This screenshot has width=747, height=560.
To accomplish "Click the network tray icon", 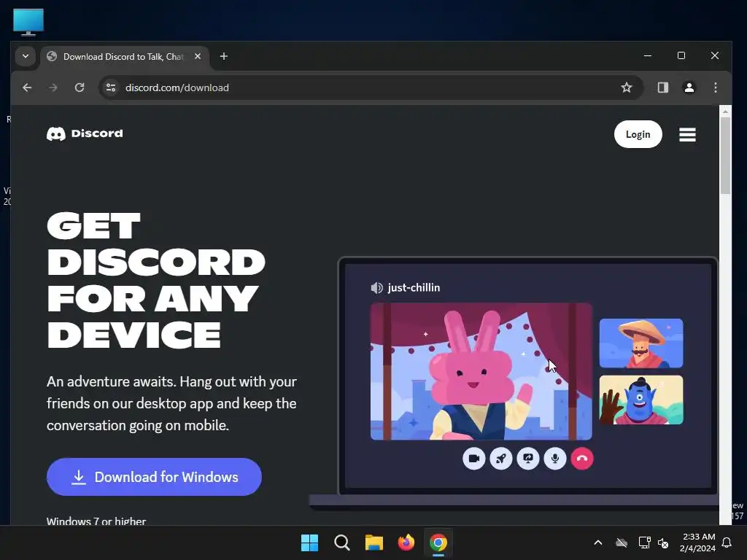I will coord(644,542).
